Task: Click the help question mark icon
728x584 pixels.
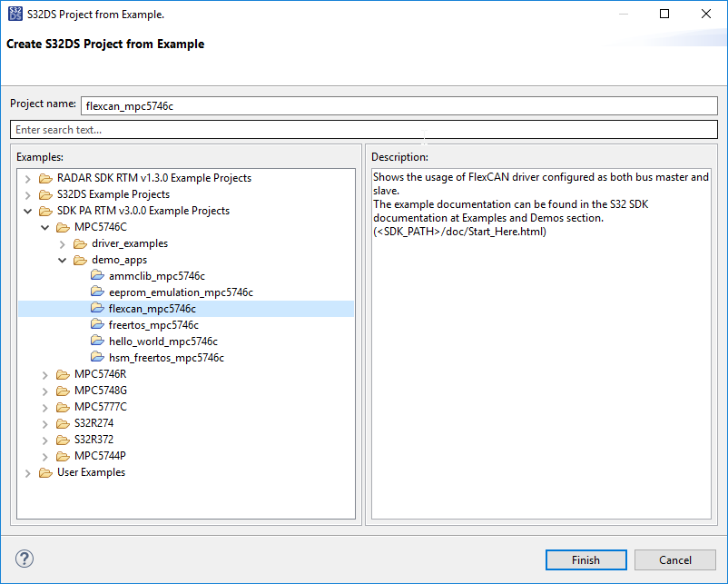Action: (25, 559)
